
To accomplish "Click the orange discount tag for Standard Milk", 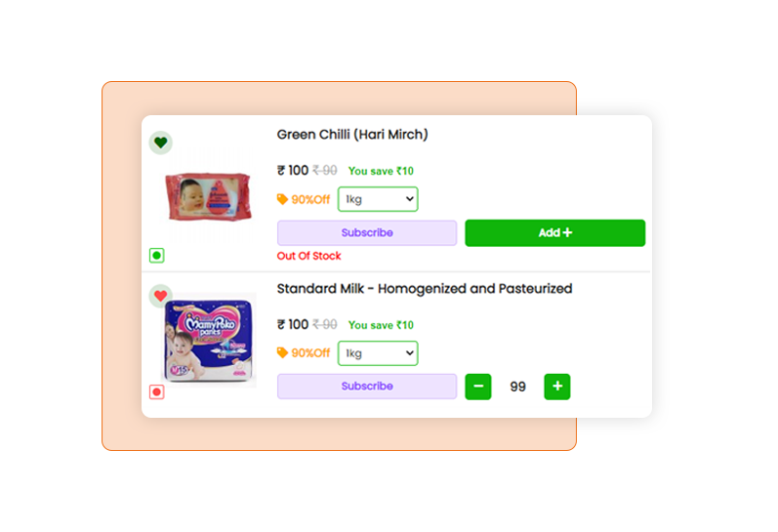I will click(x=282, y=352).
